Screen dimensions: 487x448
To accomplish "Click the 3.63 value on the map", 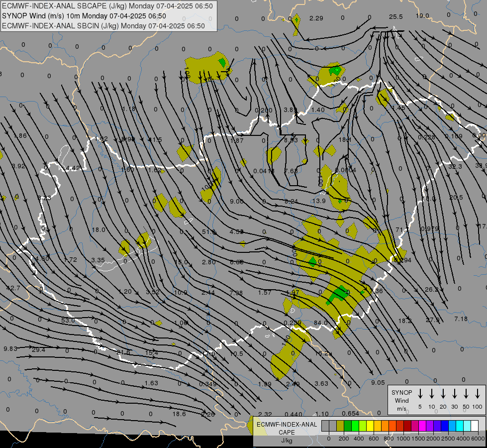I will click(x=321, y=384).
